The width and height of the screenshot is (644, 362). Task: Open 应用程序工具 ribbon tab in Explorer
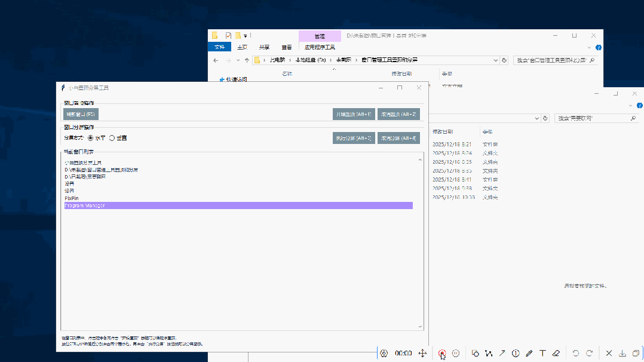[x=320, y=47]
